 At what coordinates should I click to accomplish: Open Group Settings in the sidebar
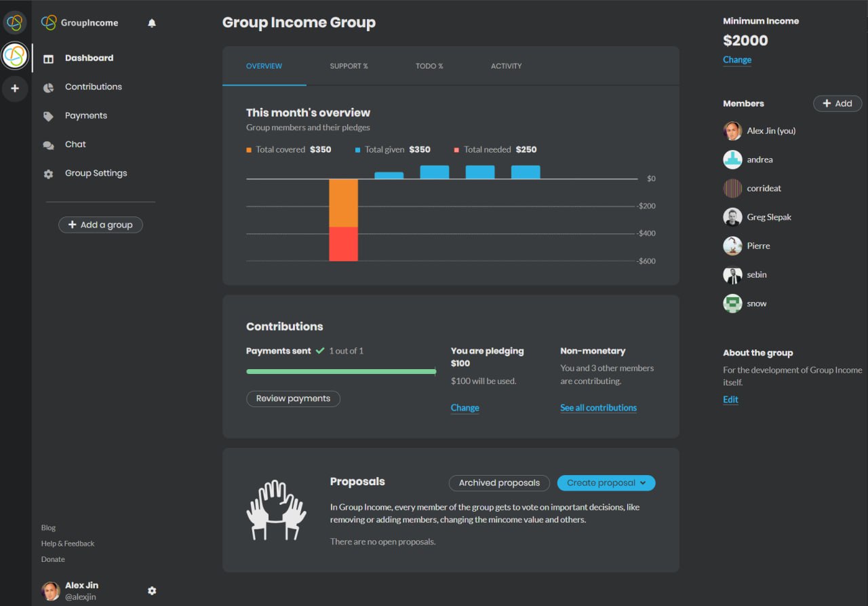coord(96,173)
